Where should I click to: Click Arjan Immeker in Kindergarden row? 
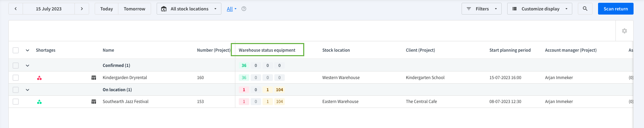[559, 78]
